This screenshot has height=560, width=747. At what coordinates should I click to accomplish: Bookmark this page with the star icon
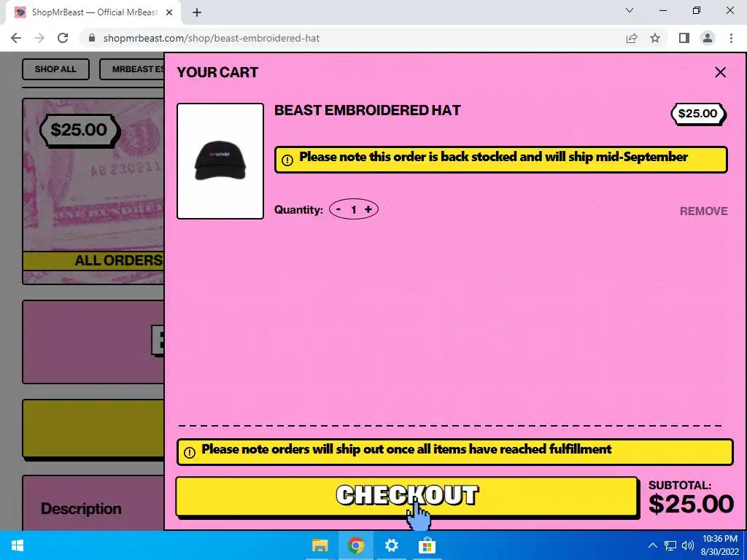[x=656, y=38]
